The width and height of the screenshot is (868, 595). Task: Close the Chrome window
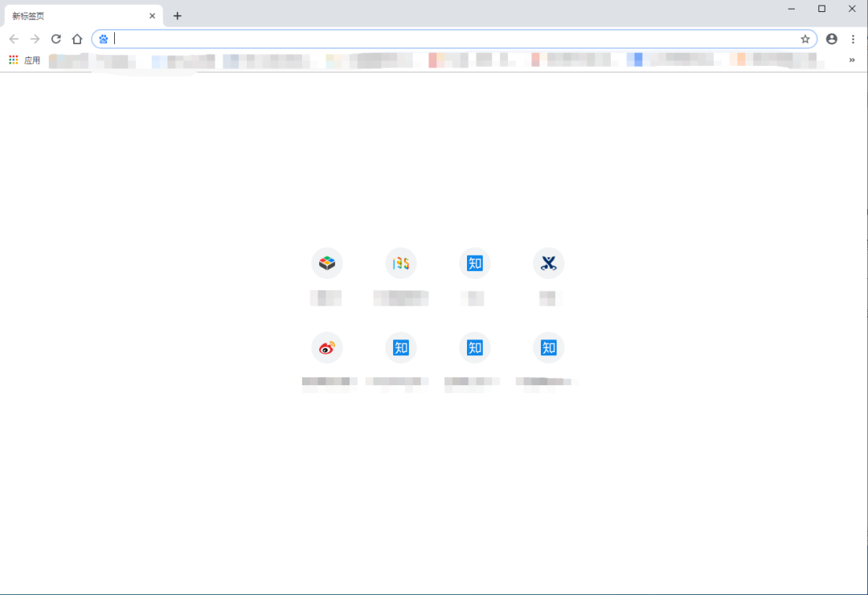852,9
